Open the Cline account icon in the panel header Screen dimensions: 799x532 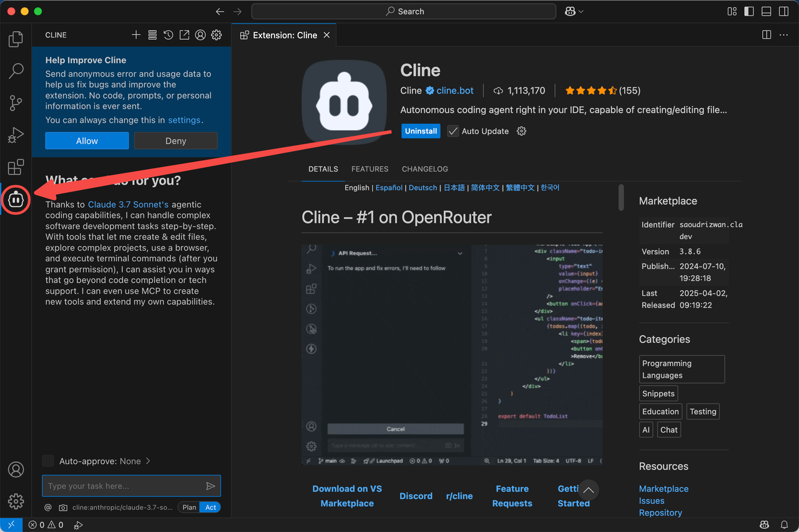point(200,35)
